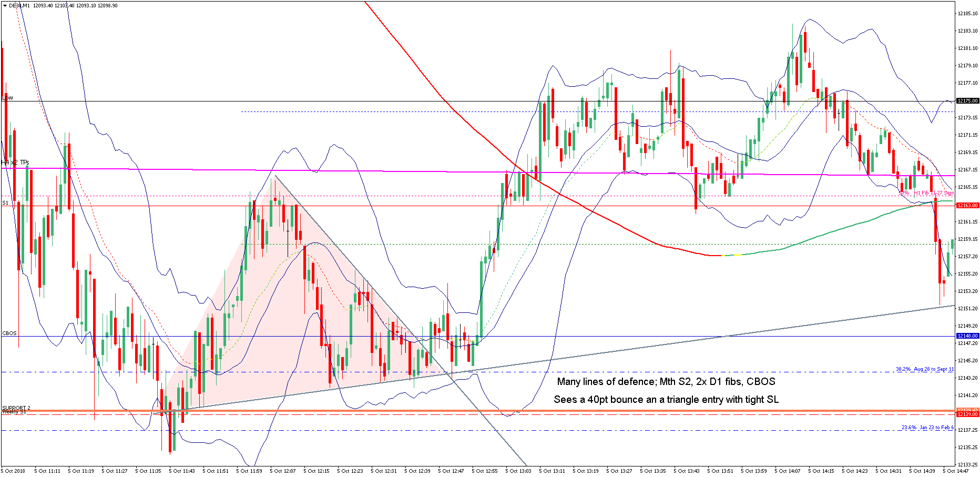
Task: Click the '5 Oct 2018' date axis label
Action: [x=14, y=471]
